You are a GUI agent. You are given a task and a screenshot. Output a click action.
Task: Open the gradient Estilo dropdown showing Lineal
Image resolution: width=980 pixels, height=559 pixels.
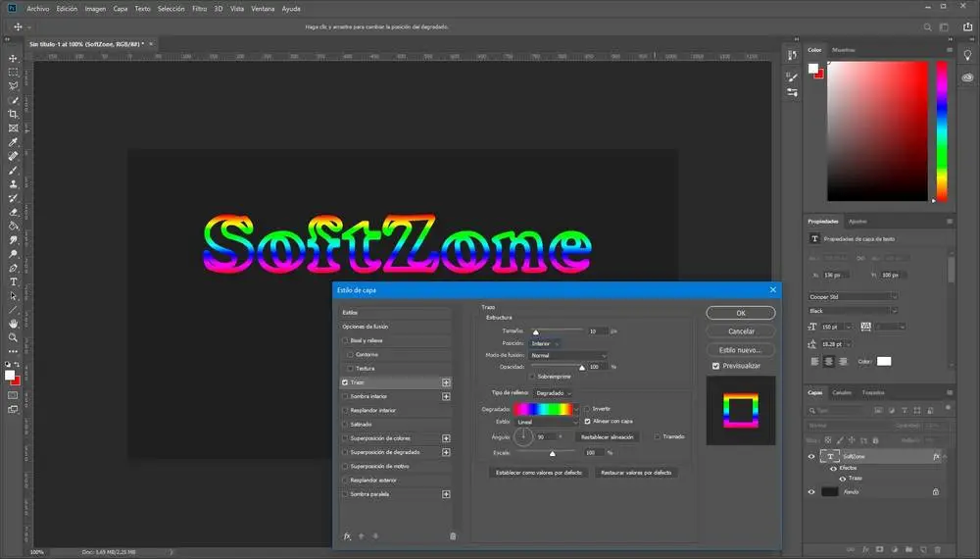click(547, 422)
